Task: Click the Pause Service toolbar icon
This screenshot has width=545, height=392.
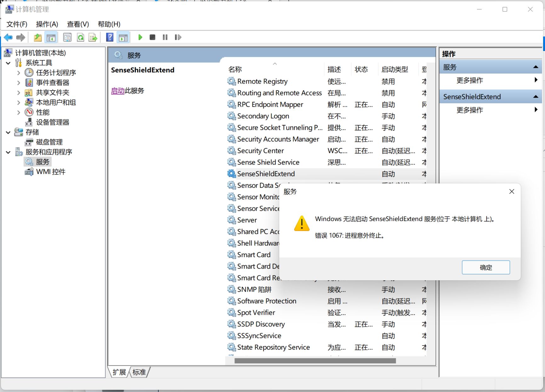Action: pos(165,37)
